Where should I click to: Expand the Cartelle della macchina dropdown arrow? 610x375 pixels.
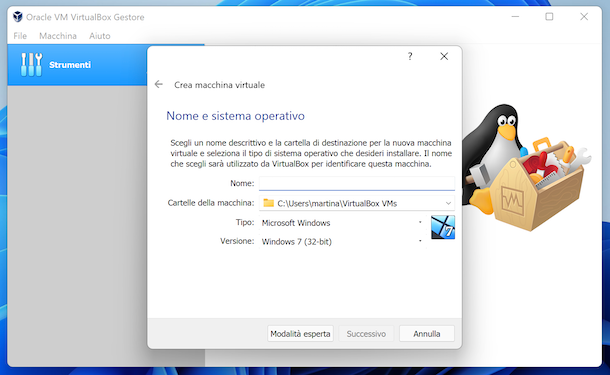[448, 203]
